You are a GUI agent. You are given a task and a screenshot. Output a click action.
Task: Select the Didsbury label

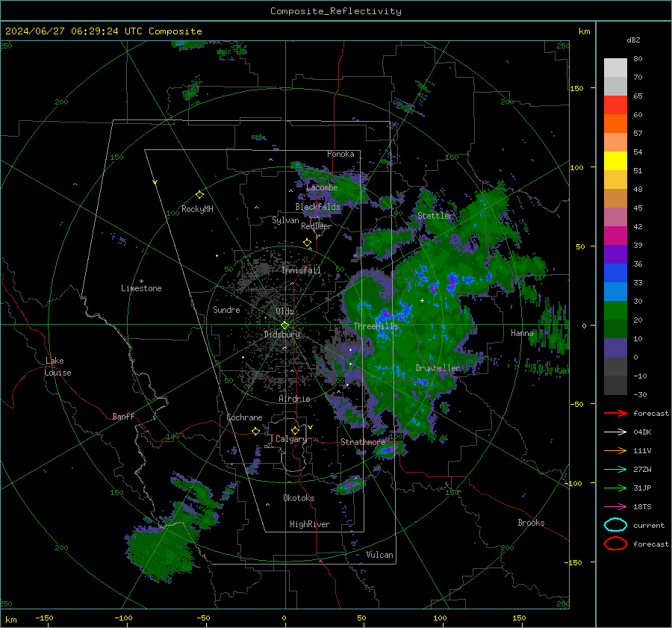click(x=281, y=335)
